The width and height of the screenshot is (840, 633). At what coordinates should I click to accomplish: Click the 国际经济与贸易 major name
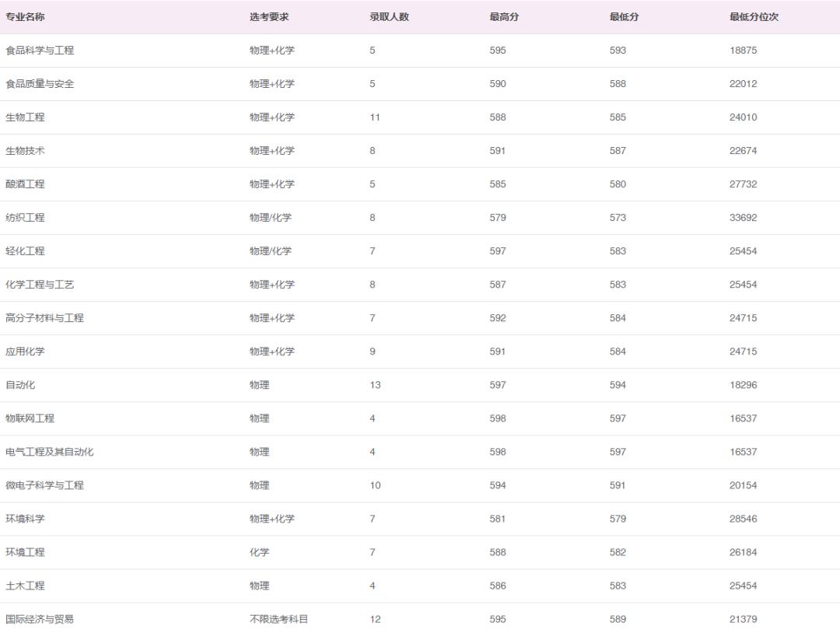point(40,619)
